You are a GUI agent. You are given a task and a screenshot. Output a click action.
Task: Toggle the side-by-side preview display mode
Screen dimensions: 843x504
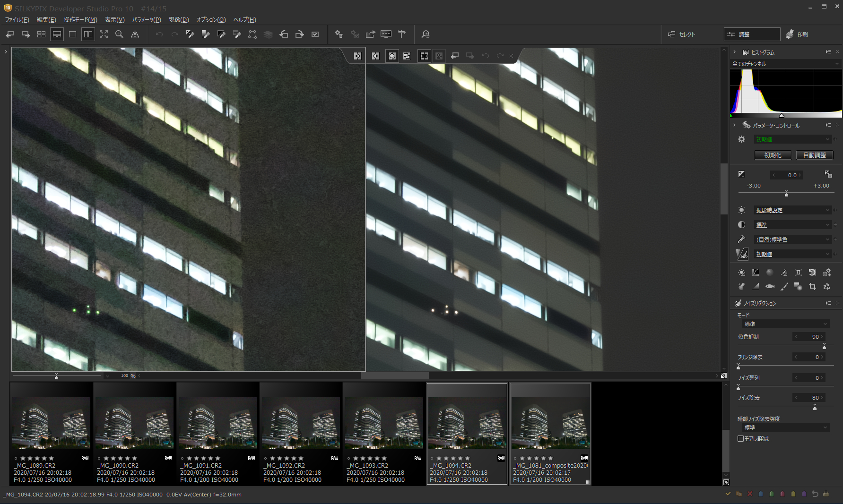pos(88,34)
